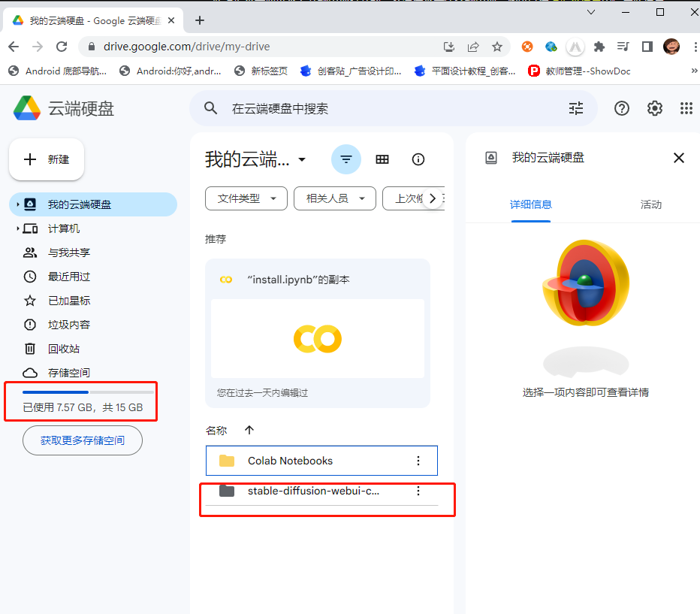This screenshot has width=700, height=614.
Task: Click the 已使用 7.57 GB storage text
Action: (83, 407)
